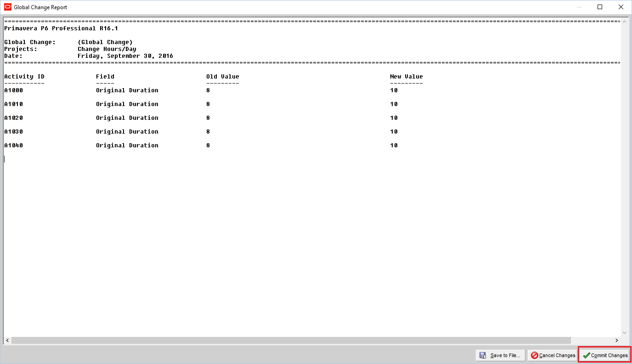This screenshot has width=632, height=364.
Task: Click the A1000 activity ID in the report
Action: 13,90
